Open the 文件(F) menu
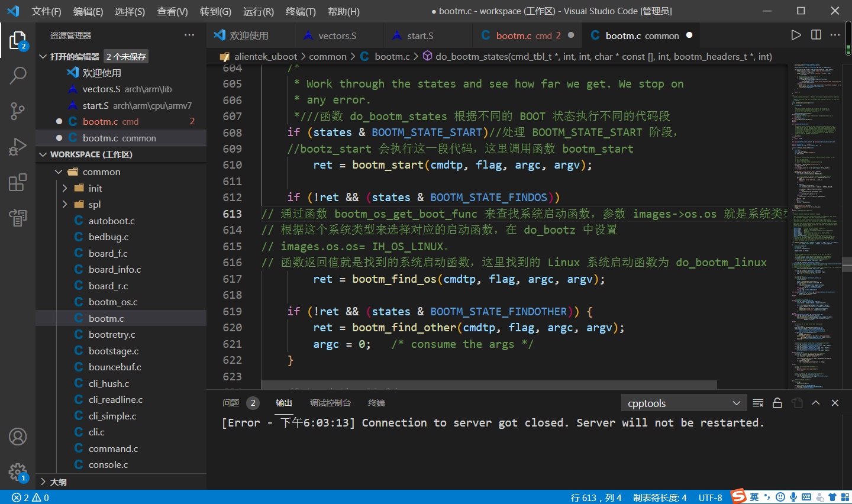This screenshot has height=504, width=852. tap(46, 11)
